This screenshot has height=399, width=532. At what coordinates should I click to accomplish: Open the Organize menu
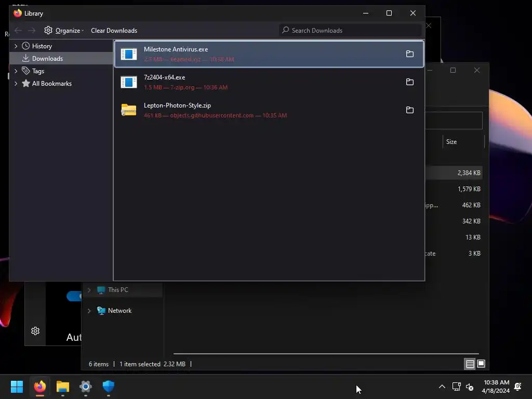(64, 31)
